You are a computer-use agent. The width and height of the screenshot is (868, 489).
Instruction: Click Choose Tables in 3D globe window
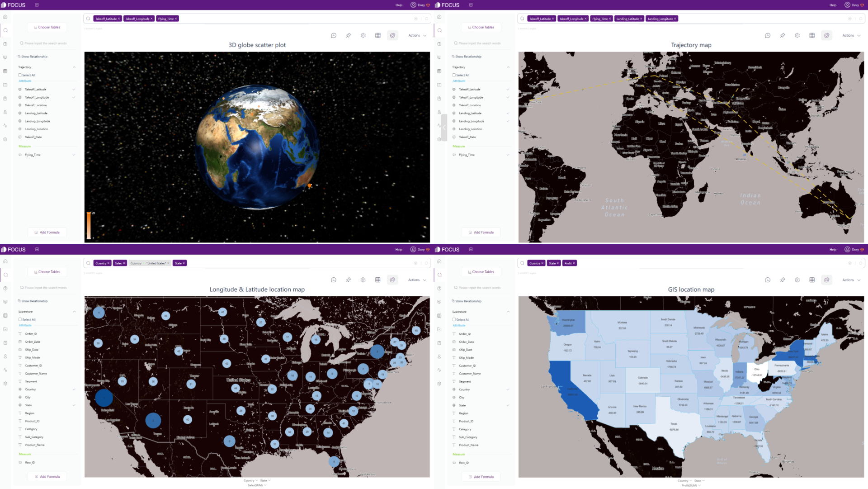point(47,27)
